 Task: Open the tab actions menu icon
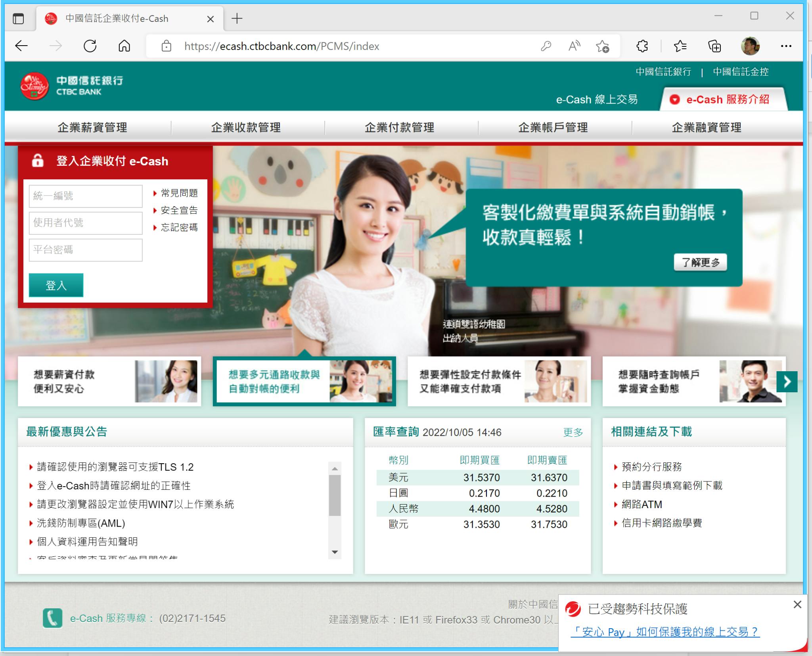[x=18, y=18]
